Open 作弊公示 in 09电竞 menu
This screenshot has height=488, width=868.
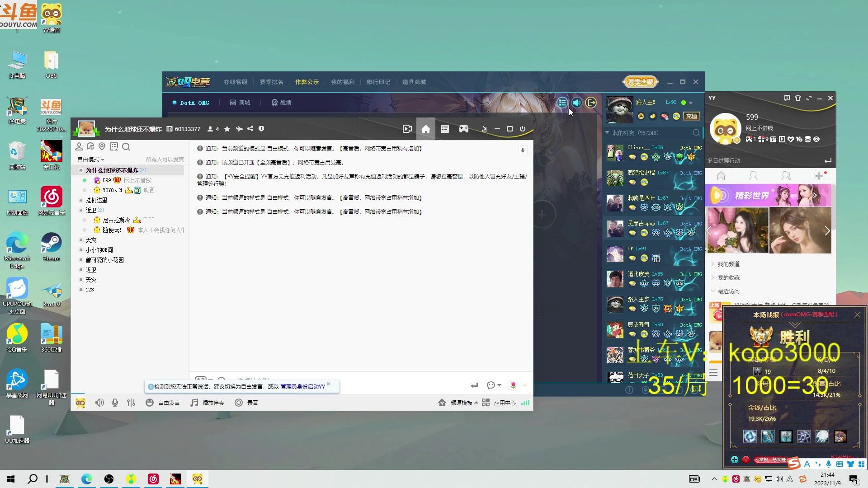[307, 82]
